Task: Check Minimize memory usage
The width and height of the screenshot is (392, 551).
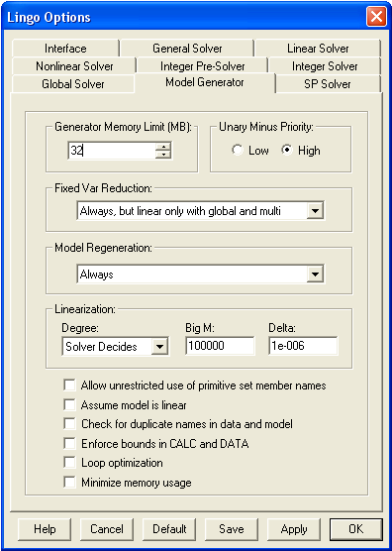Action: [69, 482]
